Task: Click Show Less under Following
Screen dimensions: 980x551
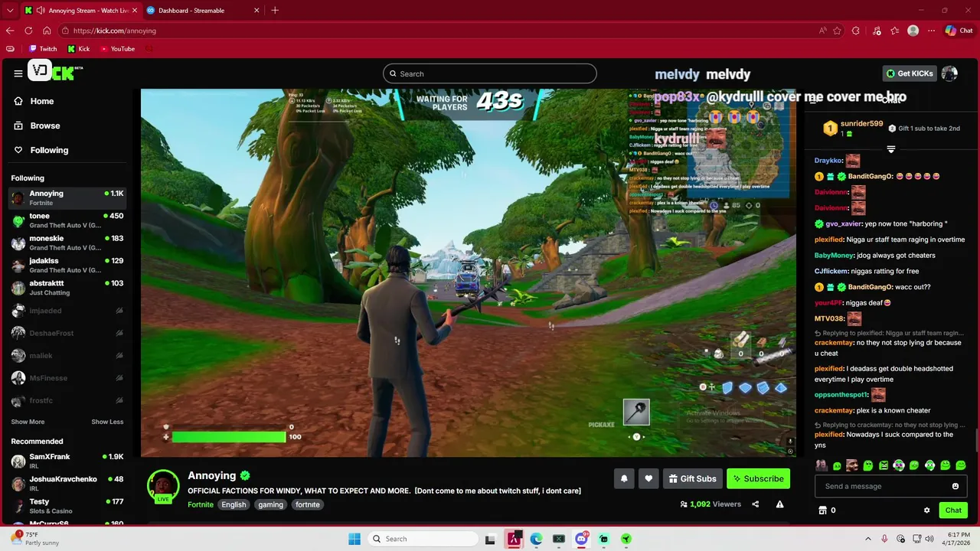Action: point(107,422)
